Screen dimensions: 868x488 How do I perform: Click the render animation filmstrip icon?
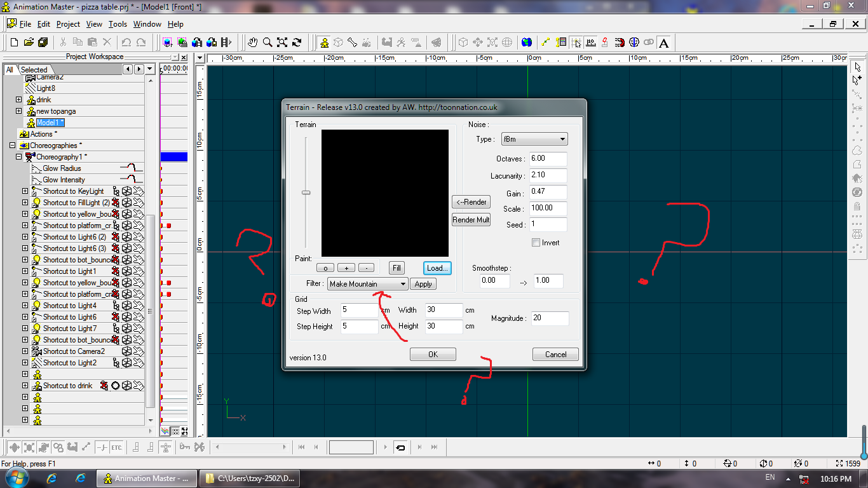(x=226, y=43)
